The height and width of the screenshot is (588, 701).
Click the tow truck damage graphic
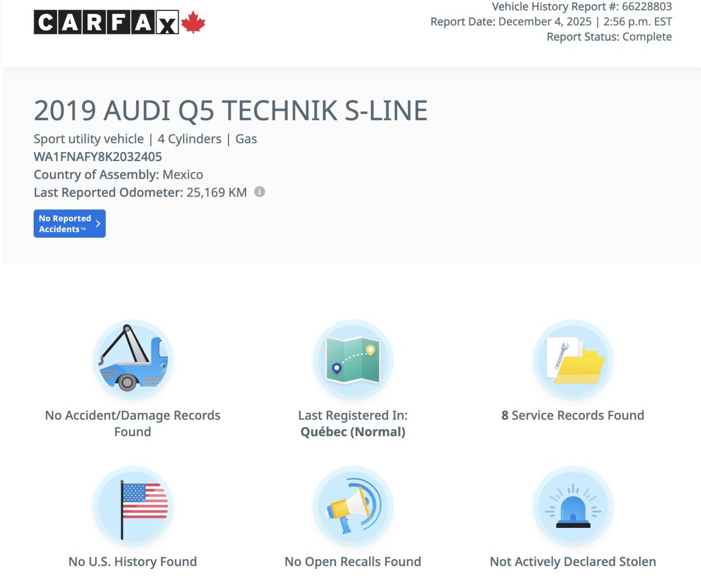133,361
